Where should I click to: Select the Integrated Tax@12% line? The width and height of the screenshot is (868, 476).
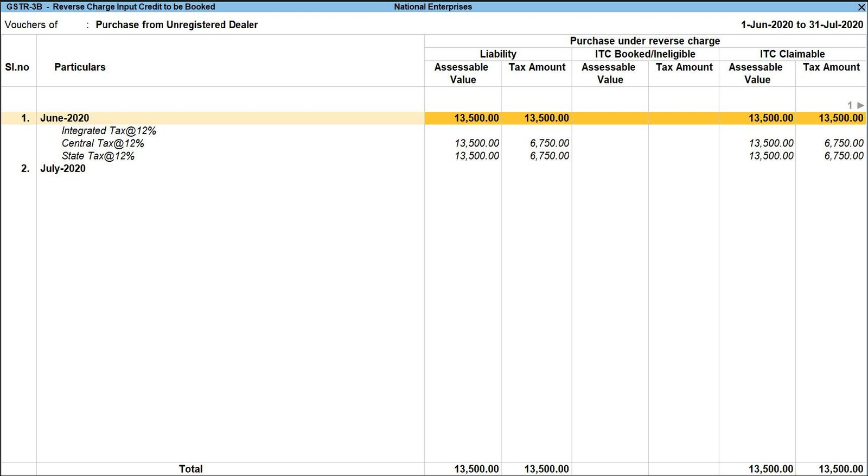pyautogui.click(x=108, y=131)
